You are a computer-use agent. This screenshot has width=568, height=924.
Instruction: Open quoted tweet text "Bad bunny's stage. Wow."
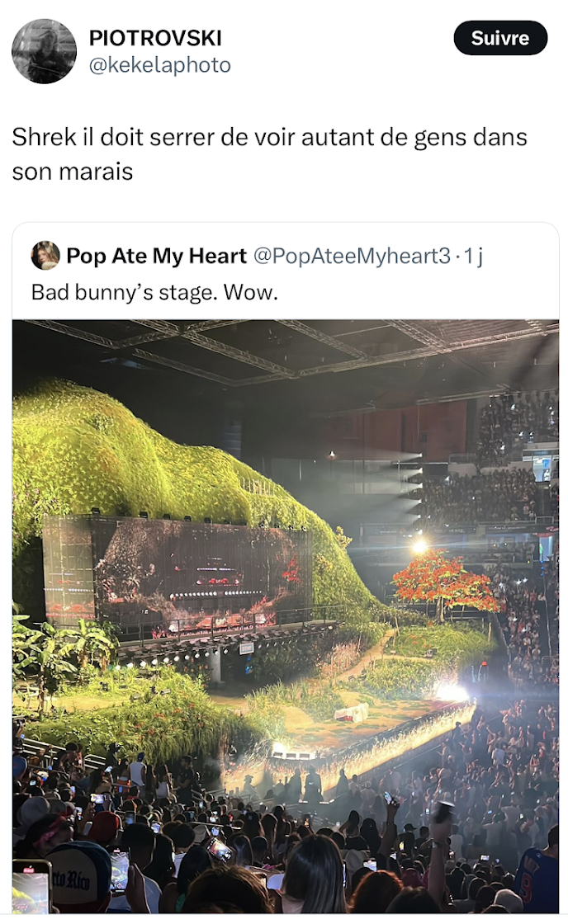[154, 291]
